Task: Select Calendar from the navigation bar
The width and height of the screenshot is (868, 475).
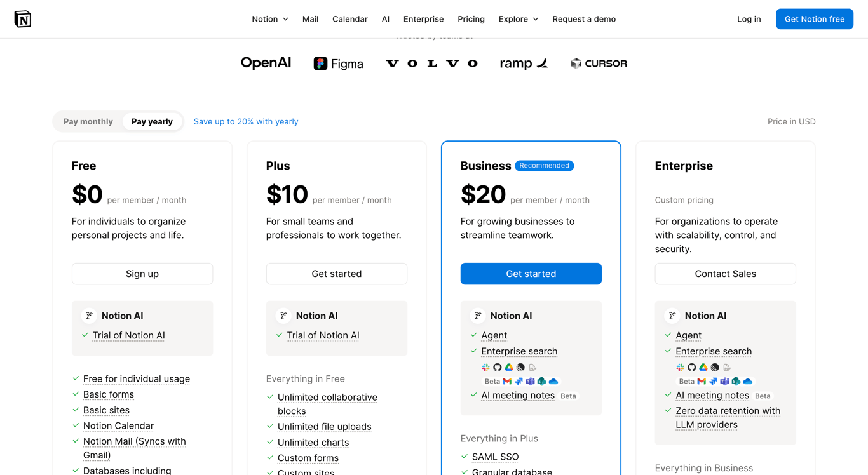Action: tap(349, 19)
